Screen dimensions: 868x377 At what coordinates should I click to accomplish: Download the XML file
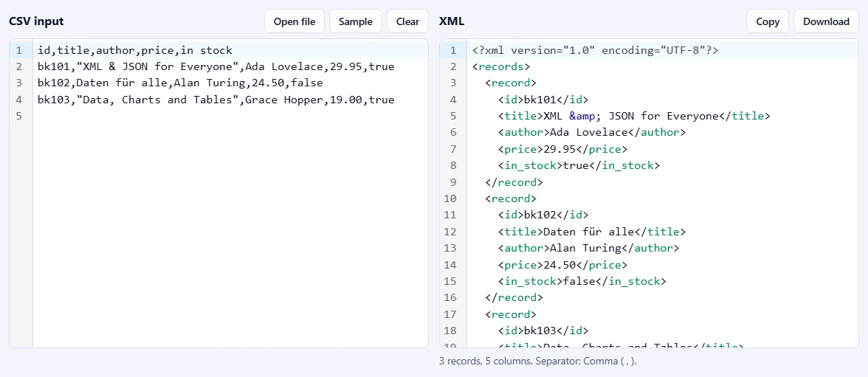pyautogui.click(x=826, y=21)
